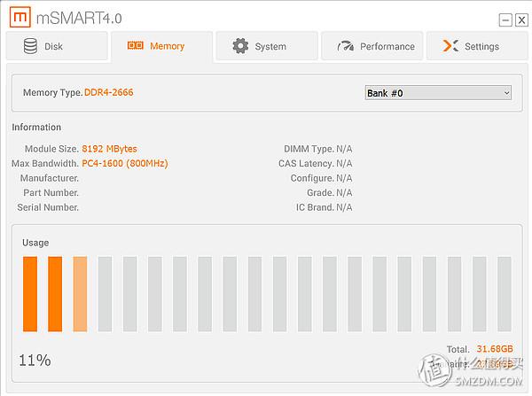The image size is (532, 396).
Task: Minimize the mSMART window
Action: pos(505,20)
